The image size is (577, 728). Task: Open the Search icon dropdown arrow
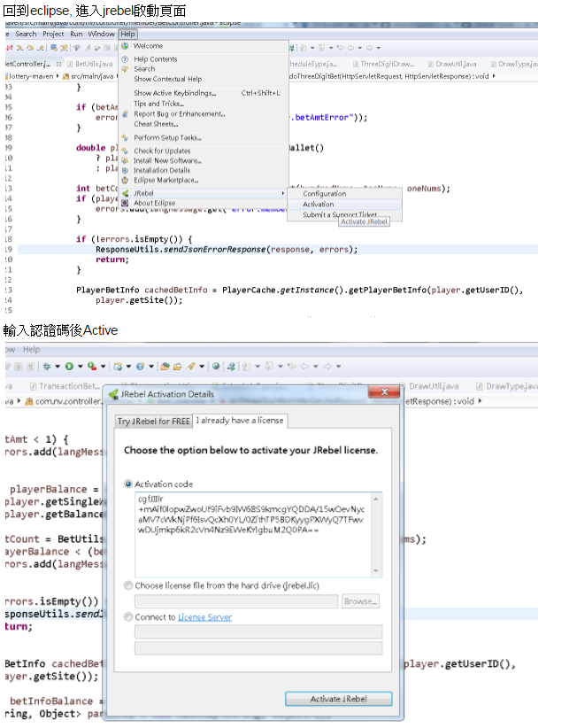coord(202,367)
